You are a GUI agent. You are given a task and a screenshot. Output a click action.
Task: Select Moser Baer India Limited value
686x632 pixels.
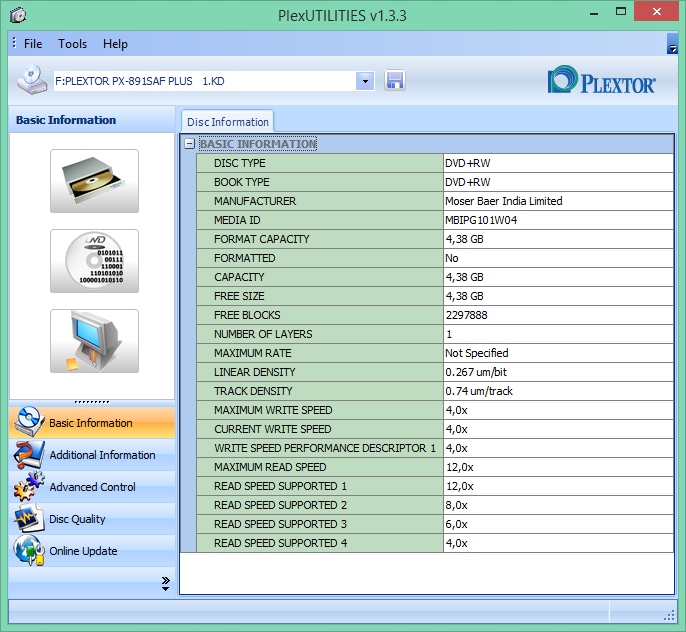[x=504, y=201]
